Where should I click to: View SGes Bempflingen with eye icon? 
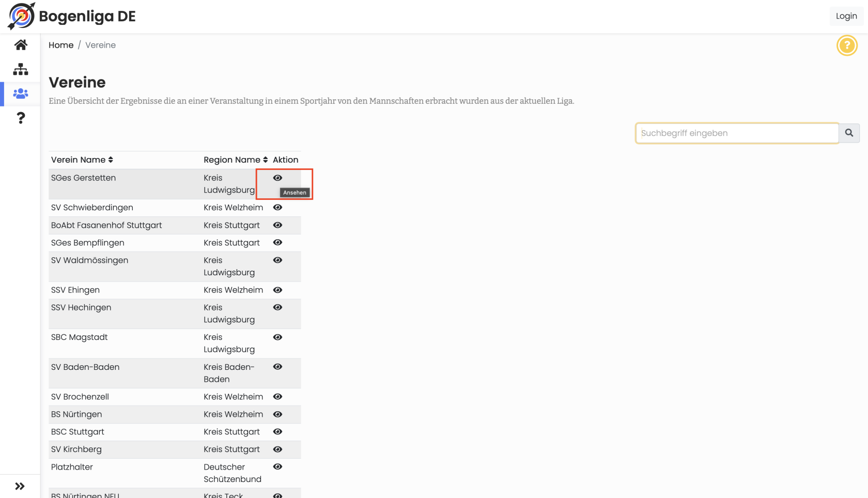click(x=277, y=242)
